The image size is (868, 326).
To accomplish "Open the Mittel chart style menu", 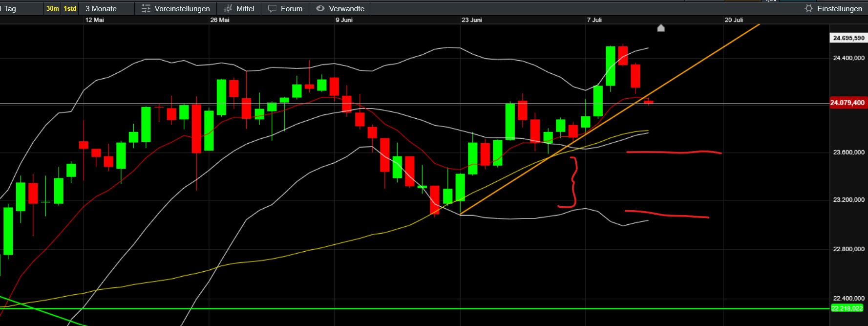I will (x=239, y=9).
